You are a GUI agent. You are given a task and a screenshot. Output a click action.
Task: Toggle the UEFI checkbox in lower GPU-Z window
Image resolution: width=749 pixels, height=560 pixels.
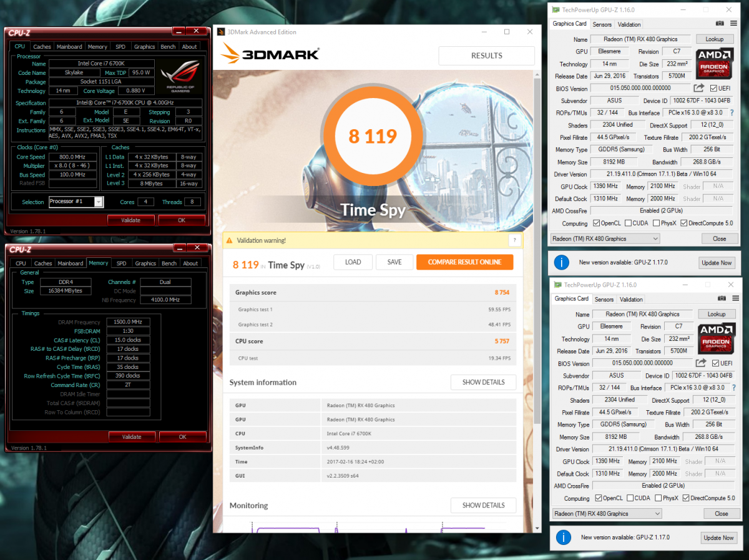click(x=716, y=363)
